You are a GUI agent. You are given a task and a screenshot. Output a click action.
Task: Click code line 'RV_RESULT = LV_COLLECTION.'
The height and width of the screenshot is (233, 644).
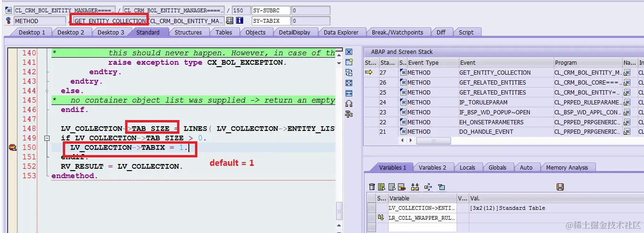click(x=122, y=166)
